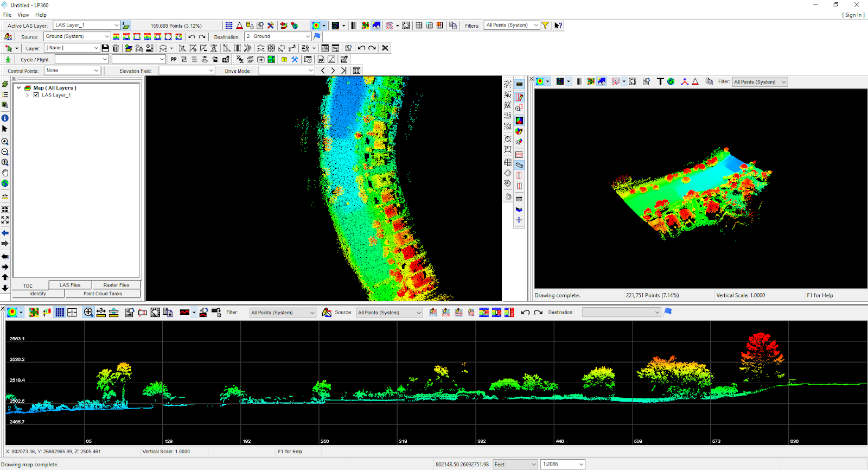Click the Sign In link
Viewport: 868px width, 470px height.
point(853,15)
